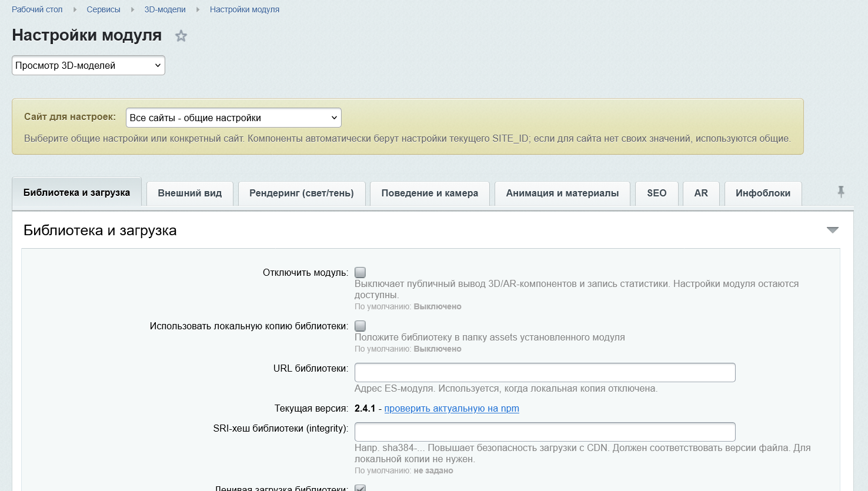Add page to favorites with star icon
The height and width of the screenshot is (491, 868).
click(x=181, y=36)
